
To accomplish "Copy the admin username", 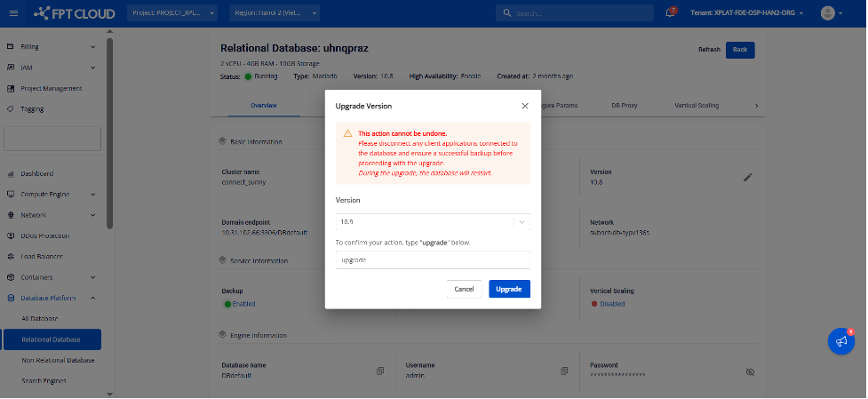I will pos(563,371).
